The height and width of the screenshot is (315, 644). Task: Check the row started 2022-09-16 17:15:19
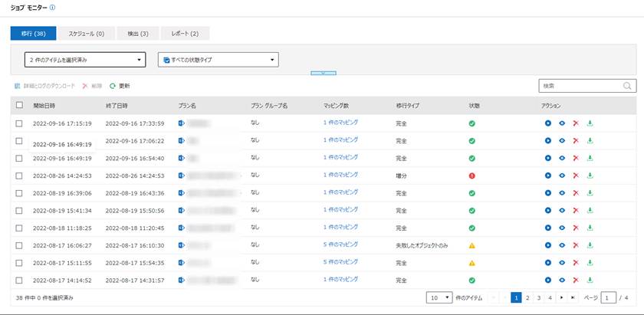pos(19,123)
